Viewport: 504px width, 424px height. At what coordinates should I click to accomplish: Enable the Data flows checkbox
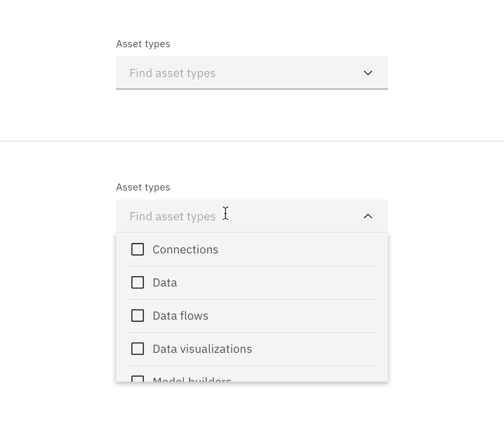[138, 316]
